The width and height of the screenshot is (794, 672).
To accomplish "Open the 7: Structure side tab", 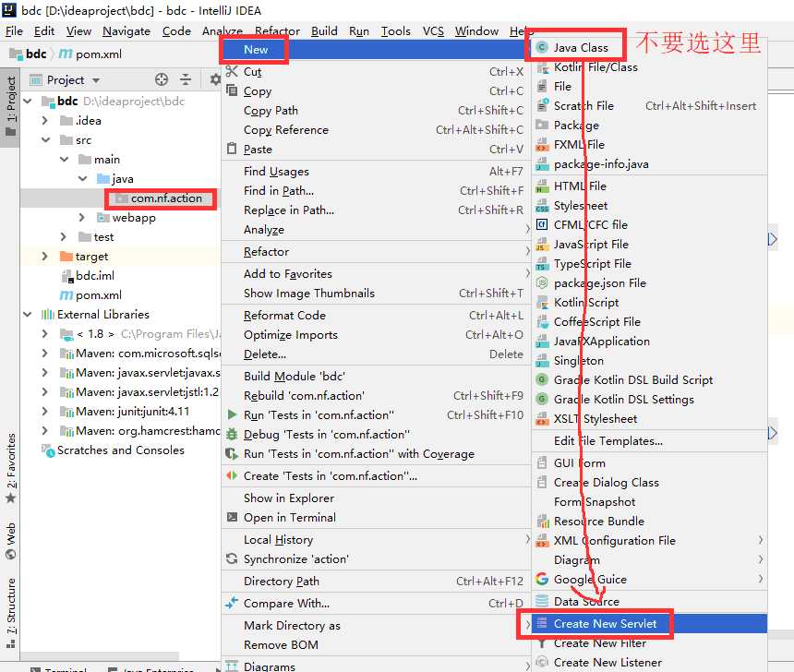I will point(10,613).
